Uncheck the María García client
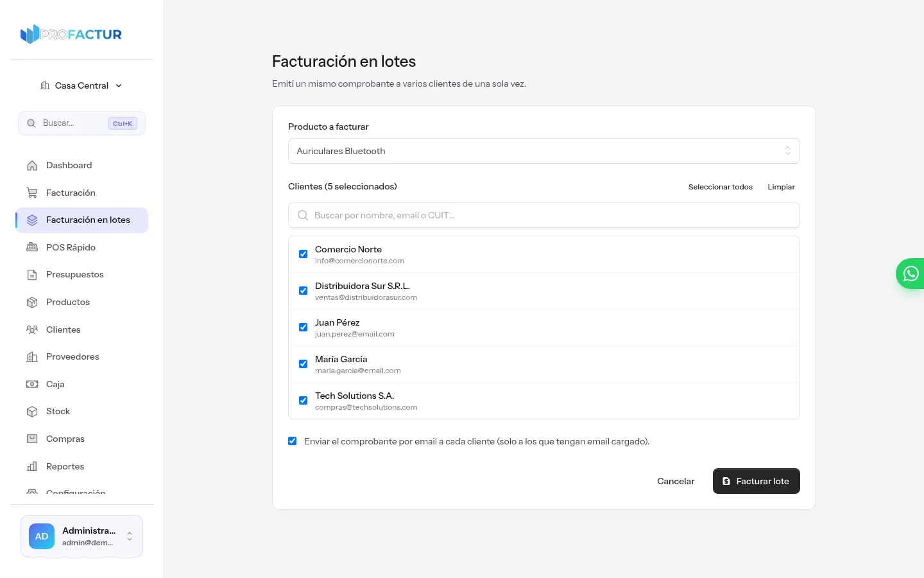Image resolution: width=924 pixels, height=578 pixels. (304, 364)
